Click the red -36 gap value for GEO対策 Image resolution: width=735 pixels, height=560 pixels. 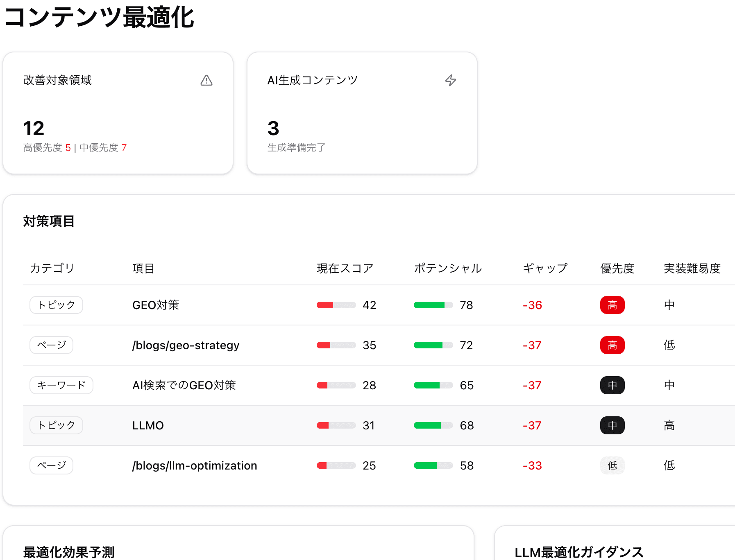point(531,305)
